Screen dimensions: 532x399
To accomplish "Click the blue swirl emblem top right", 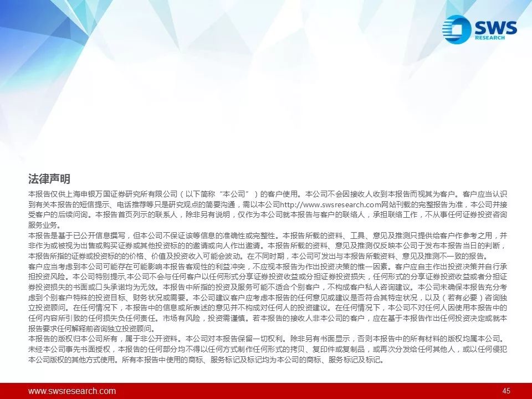I will point(456,30).
